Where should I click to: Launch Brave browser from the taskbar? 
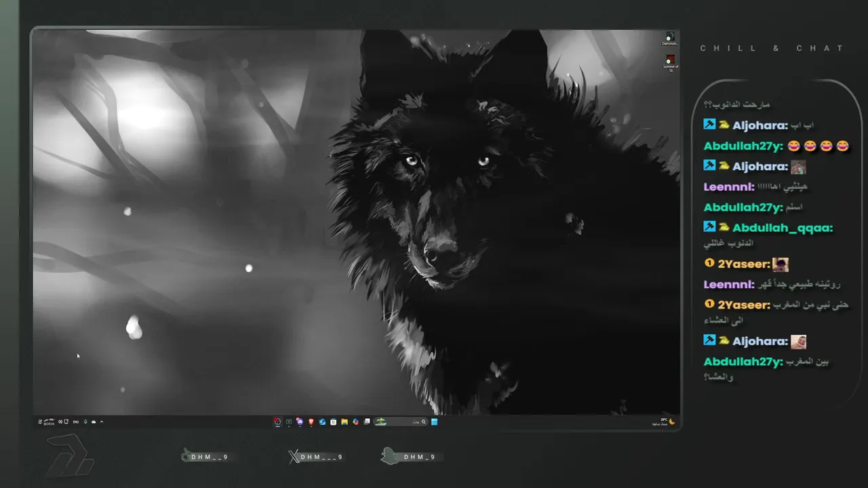point(311,422)
